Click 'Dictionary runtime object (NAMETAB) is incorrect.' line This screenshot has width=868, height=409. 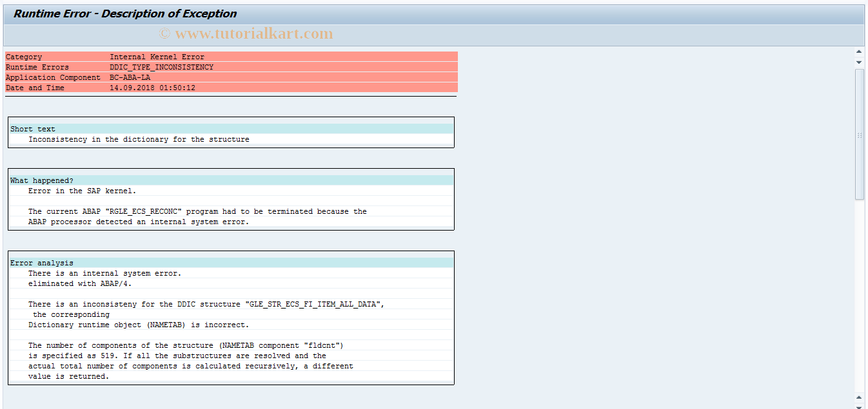(139, 325)
